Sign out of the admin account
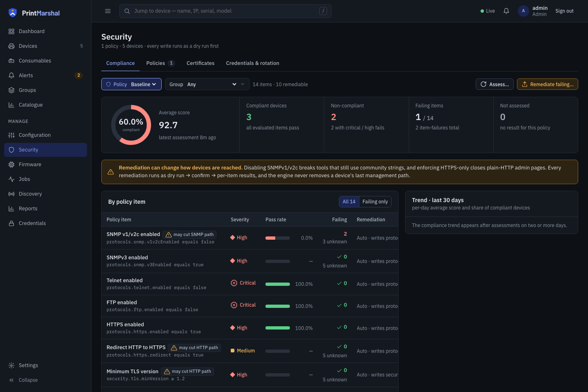Image resolution: width=588 pixels, height=392 pixels. (564, 11)
